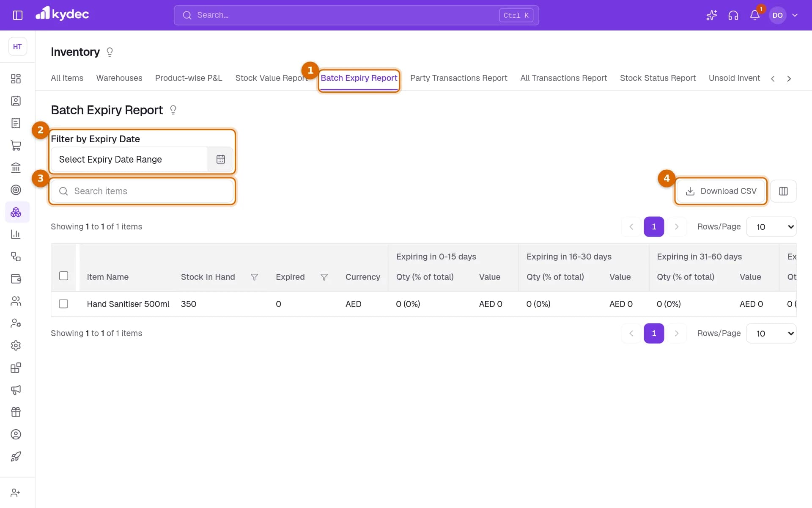Focus the global Search bar
Viewport: 812px width, 508px height.
(356, 15)
